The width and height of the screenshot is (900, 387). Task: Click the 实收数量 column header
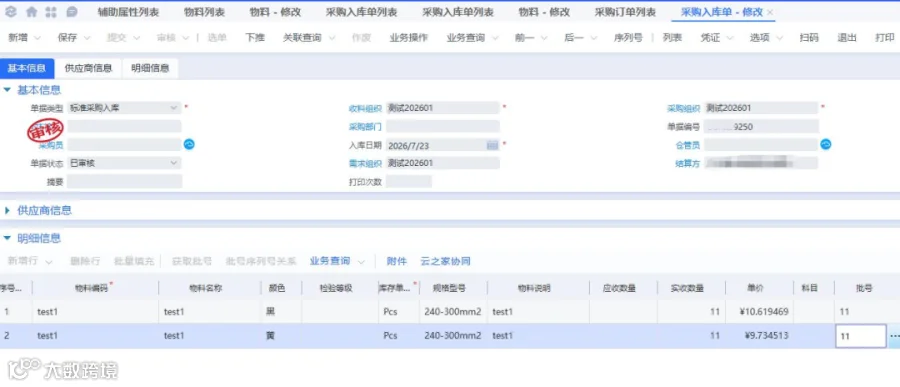click(x=691, y=288)
